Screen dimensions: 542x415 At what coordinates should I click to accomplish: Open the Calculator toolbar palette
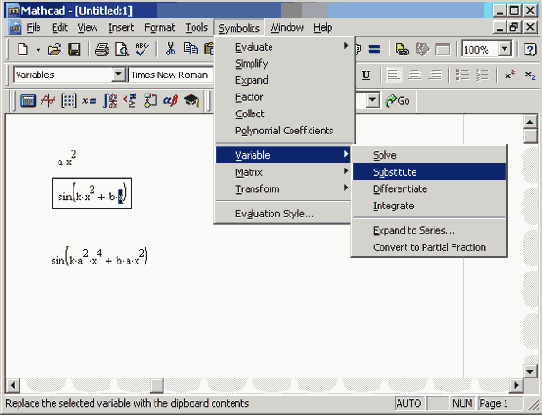(28, 101)
